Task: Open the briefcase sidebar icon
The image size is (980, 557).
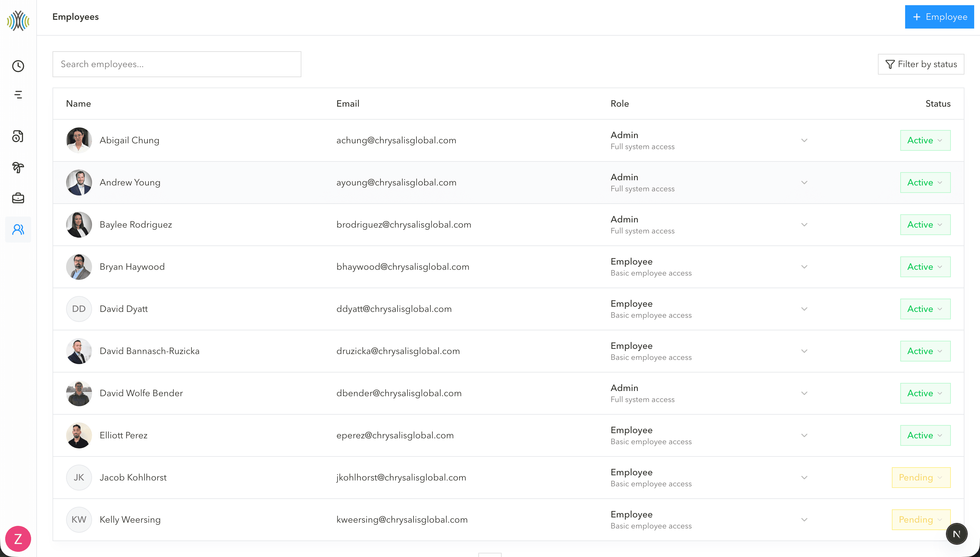Action: tap(18, 198)
